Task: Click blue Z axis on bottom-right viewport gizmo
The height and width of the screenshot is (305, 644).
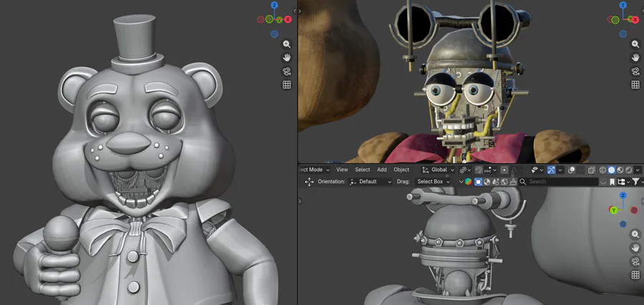Action: [623, 195]
